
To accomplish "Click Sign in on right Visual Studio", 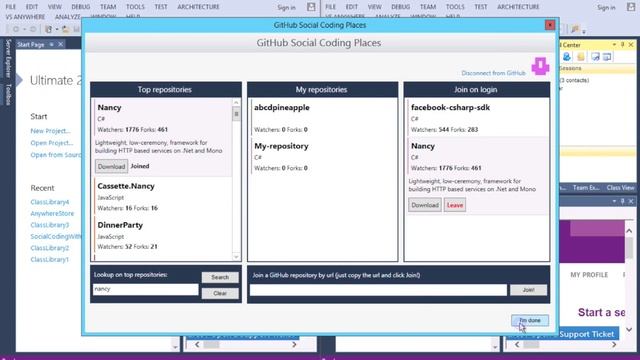I will [x=606, y=7].
